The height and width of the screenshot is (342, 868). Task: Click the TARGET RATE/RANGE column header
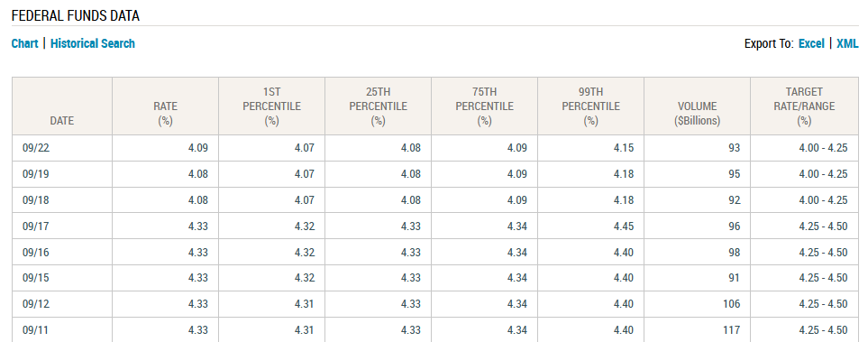[x=804, y=106]
